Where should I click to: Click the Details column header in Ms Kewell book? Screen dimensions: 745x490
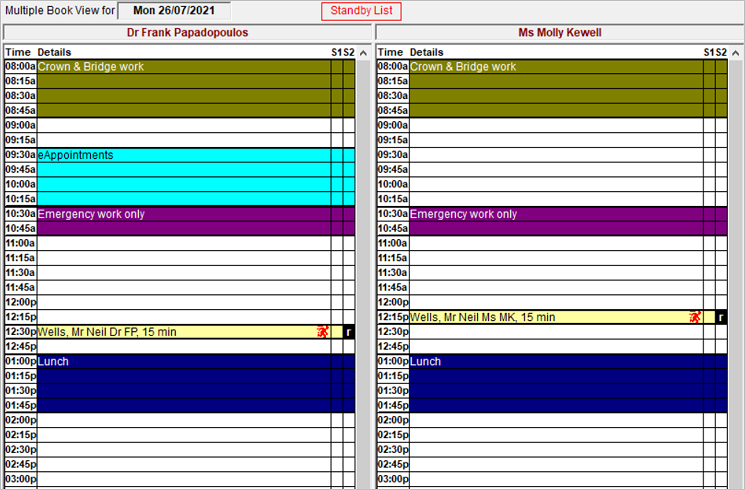tap(427, 52)
